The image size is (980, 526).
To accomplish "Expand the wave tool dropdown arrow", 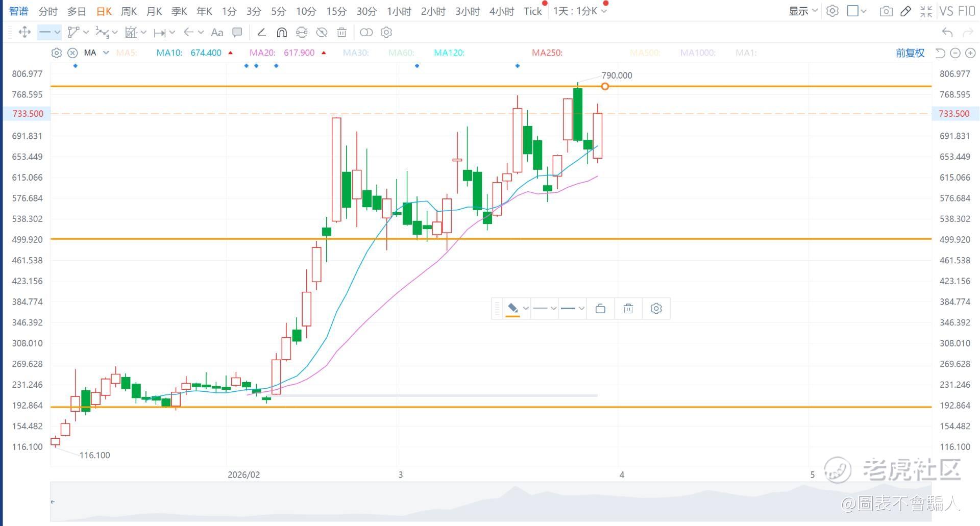I will click(114, 32).
